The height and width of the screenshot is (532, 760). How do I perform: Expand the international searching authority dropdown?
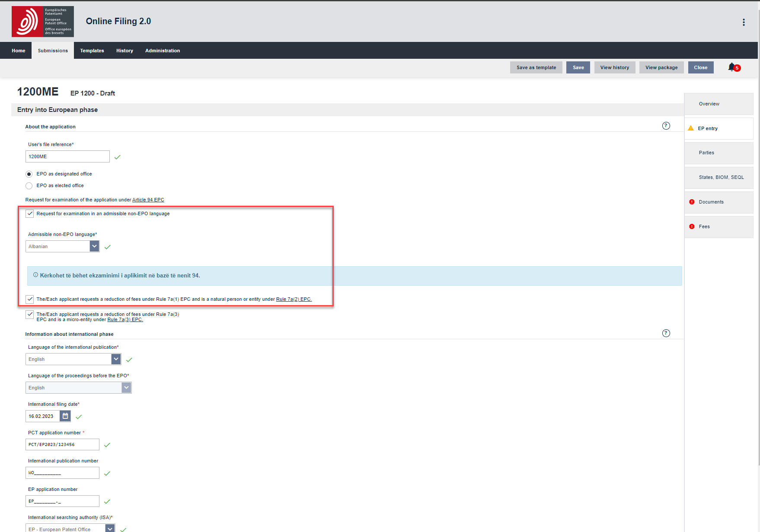point(110,528)
